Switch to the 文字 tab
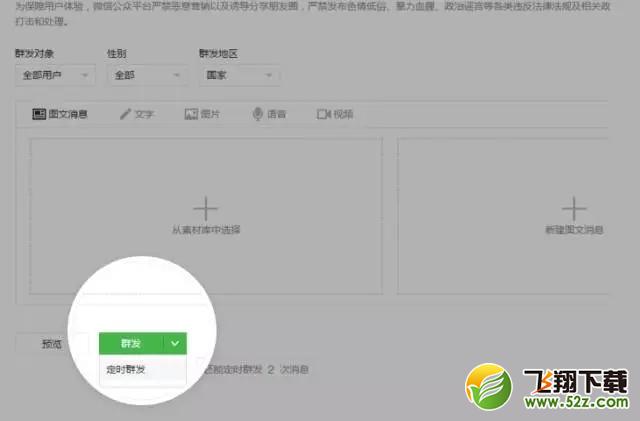Viewport: 640px width, 421px height. click(137, 114)
